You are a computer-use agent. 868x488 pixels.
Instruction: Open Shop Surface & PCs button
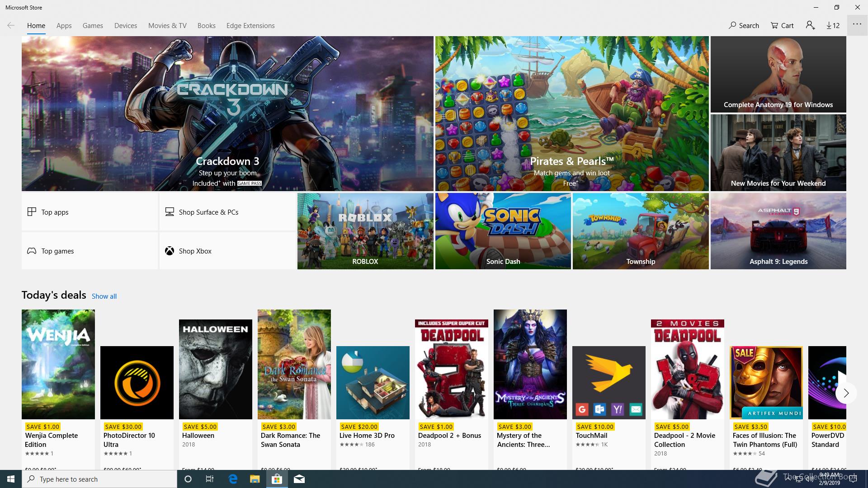227,212
